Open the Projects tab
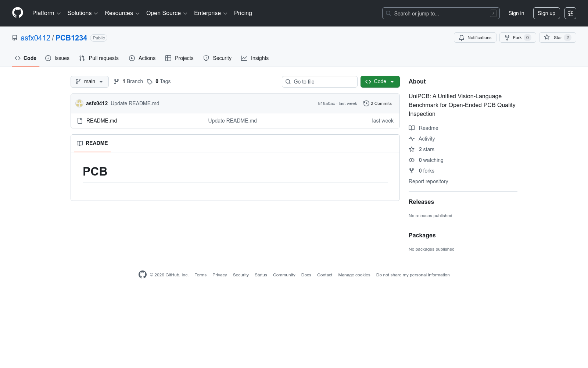The image size is (588, 368). pos(179,58)
